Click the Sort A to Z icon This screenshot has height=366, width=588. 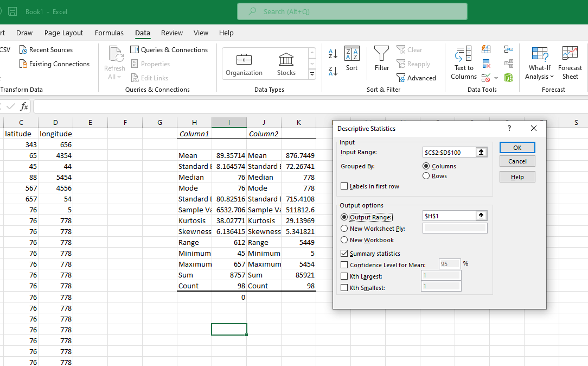pyautogui.click(x=333, y=54)
